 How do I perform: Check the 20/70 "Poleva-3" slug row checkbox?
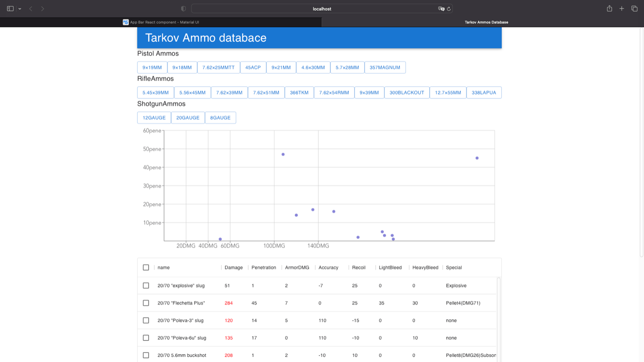click(x=146, y=321)
